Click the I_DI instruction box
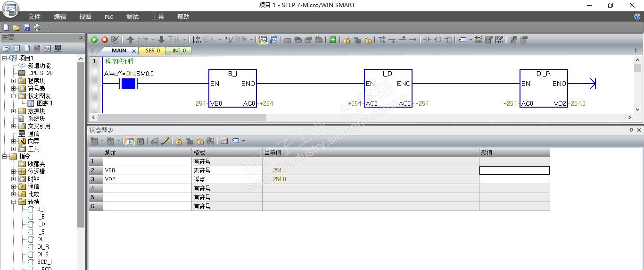The image size is (644, 270). 388,88
